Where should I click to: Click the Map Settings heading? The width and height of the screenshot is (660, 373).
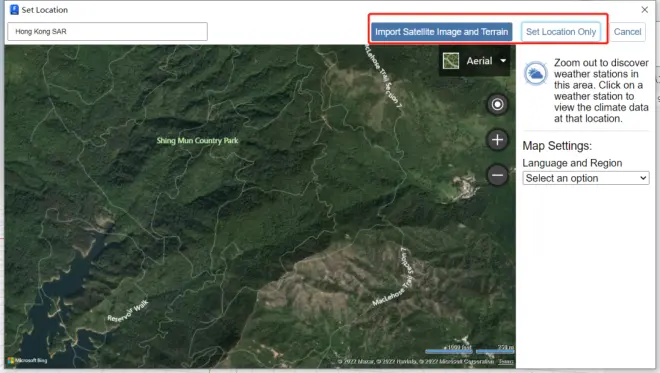(x=557, y=146)
